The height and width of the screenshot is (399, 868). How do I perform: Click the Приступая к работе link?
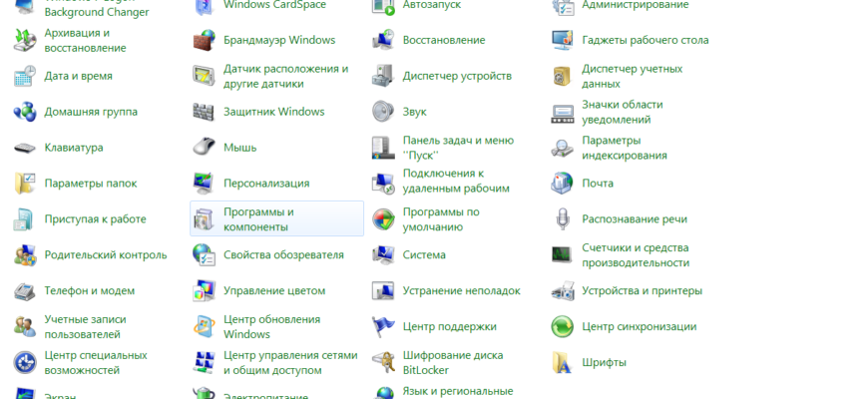(x=95, y=219)
